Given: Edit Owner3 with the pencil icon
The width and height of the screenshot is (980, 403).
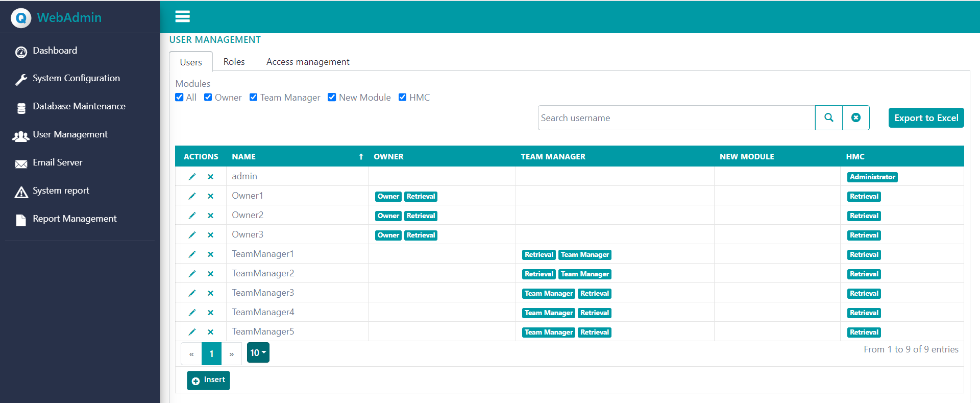Looking at the screenshot, I should (192, 235).
